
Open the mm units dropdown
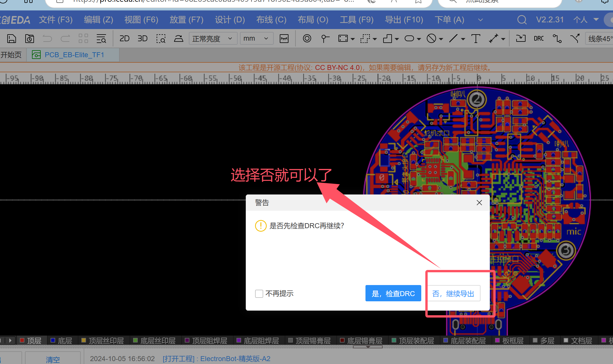click(257, 38)
